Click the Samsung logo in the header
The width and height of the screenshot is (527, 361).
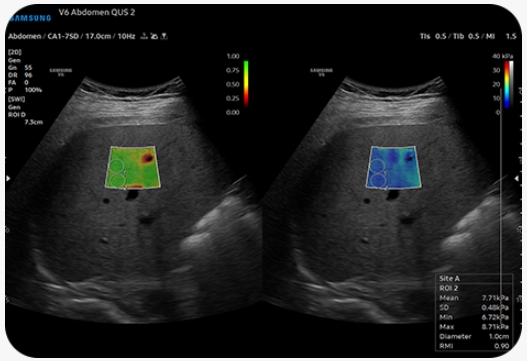pos(30,18)
